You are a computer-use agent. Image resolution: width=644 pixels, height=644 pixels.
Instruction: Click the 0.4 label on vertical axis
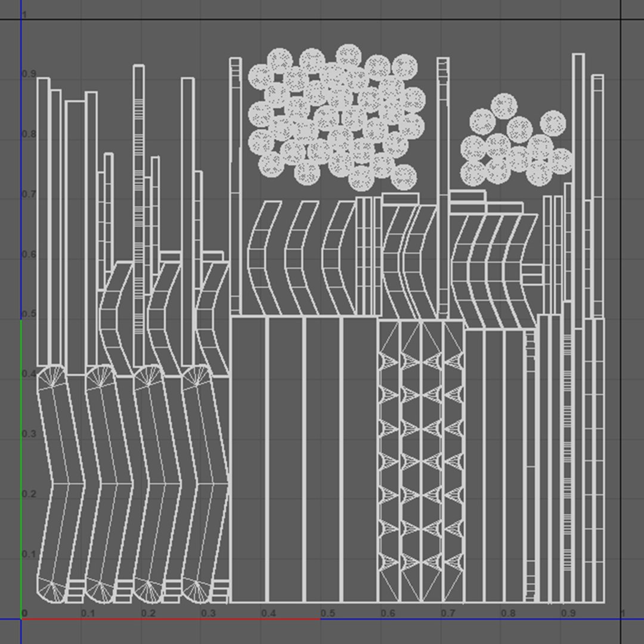click(29, 374)
